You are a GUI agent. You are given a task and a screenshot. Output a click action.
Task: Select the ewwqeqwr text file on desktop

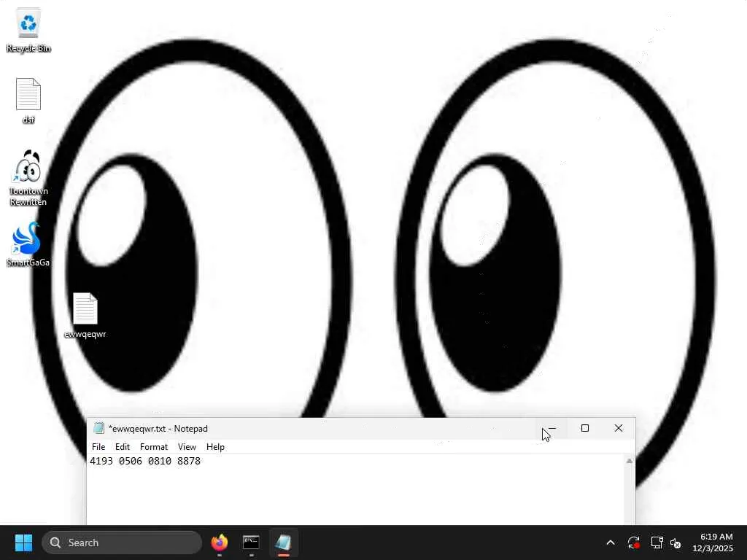(85, 315)
